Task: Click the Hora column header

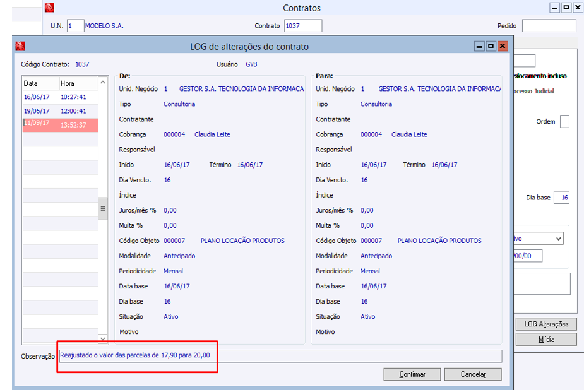Action: pyautogui.click(x=78, y=83)
